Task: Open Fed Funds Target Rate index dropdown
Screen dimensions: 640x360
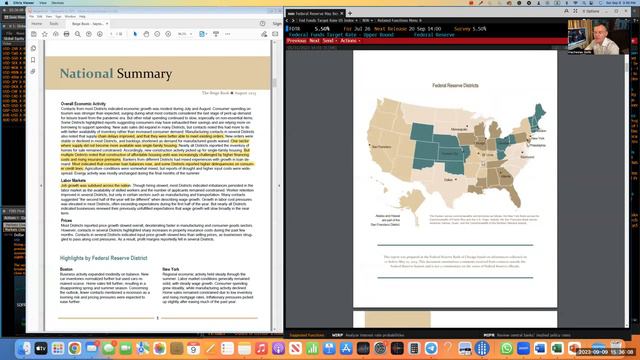Action: pyautogui.click(x=328, y=20)
